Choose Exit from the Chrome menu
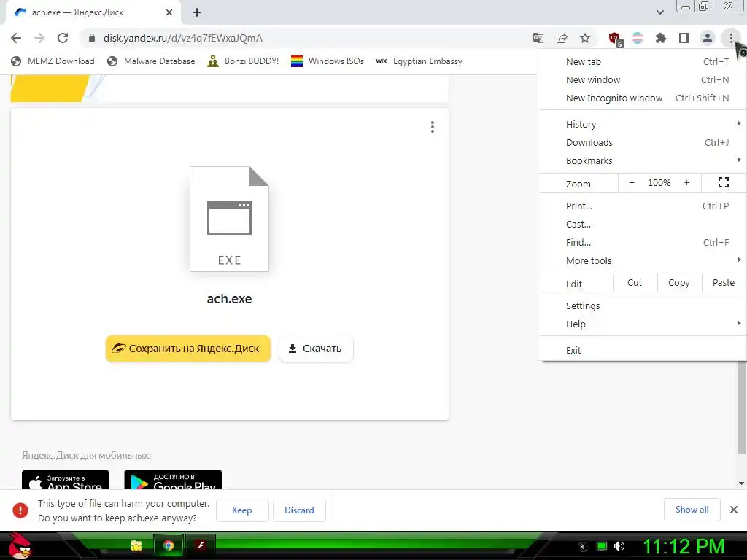 coord(642,351)
